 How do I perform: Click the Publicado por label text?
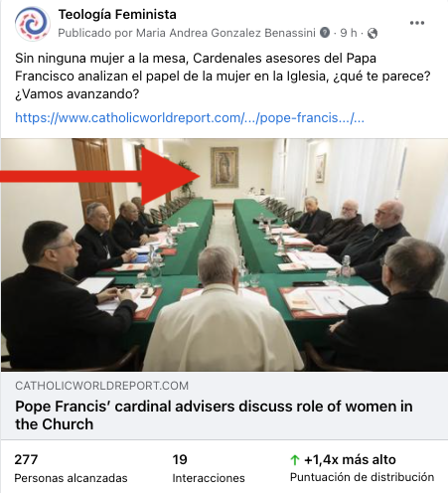(95, 33)
